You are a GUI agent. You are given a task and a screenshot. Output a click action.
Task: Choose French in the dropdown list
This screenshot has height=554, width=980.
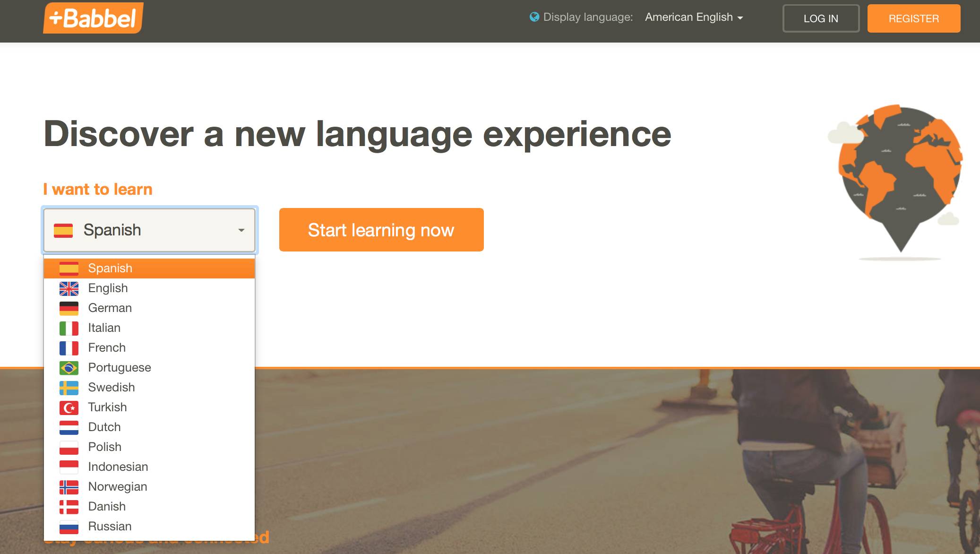(x=107, y=348)
